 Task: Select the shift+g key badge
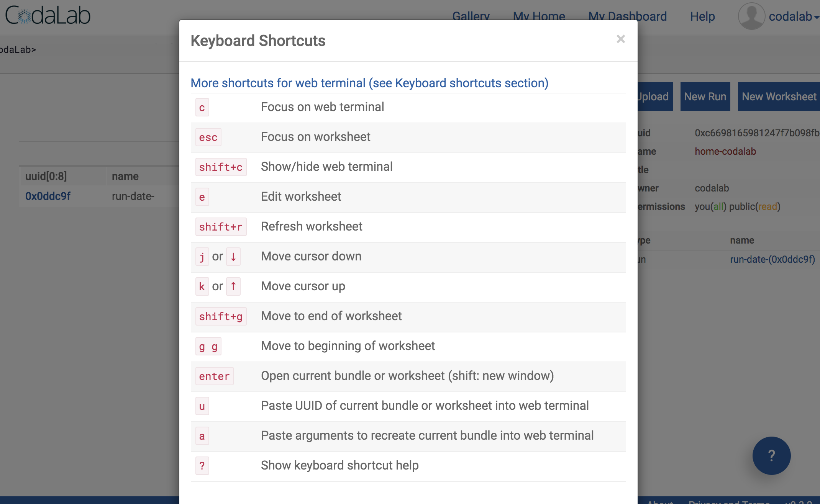221,316
